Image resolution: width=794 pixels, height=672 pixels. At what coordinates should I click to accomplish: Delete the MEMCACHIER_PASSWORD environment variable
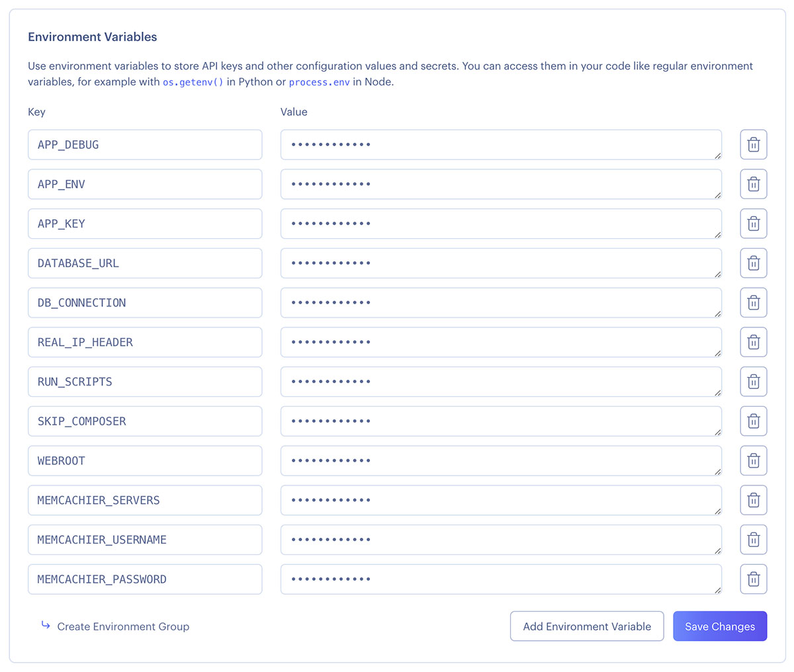tap(753, 579)
